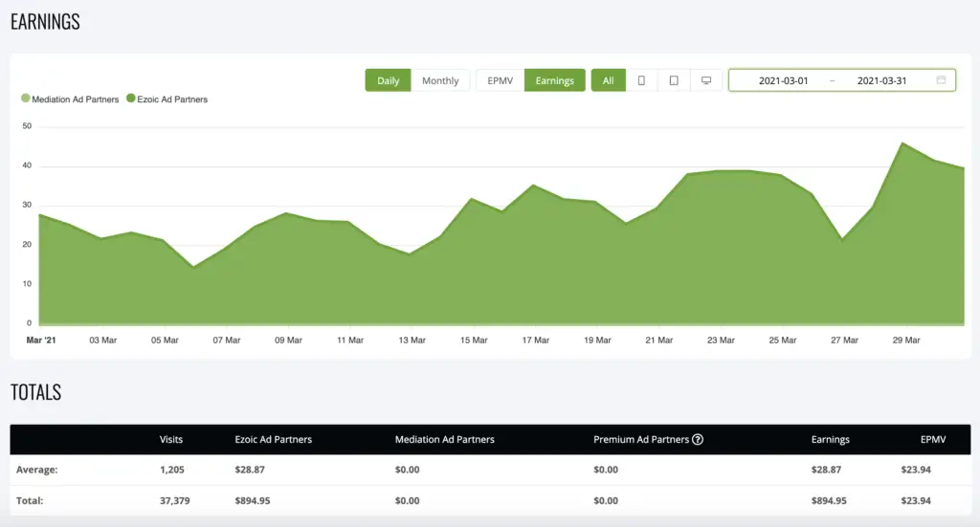Open the Premium Ad Partners help icon
This screenshot has height=527, width=980.
[698, 439]
